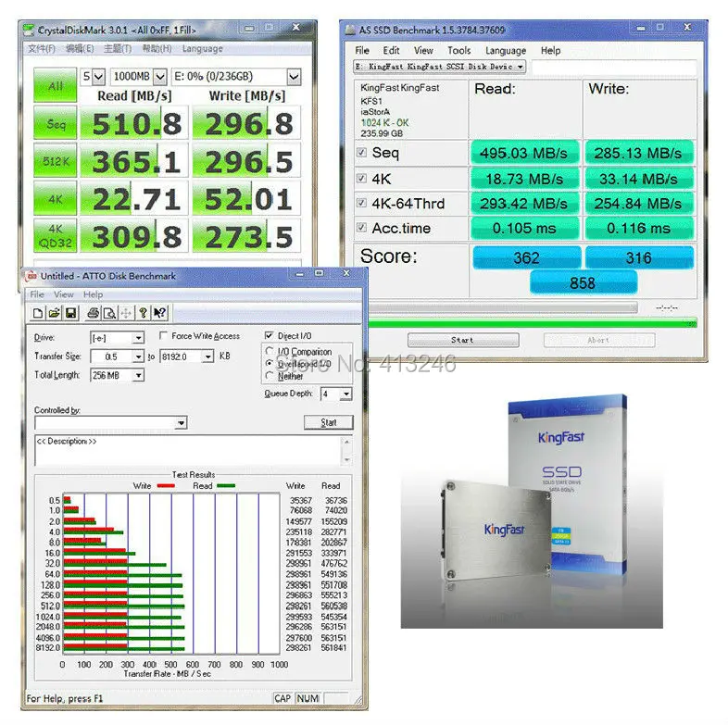Click the 0.5 write value 35367
This screenshot has height=725, width=728.
pos(300,500)
